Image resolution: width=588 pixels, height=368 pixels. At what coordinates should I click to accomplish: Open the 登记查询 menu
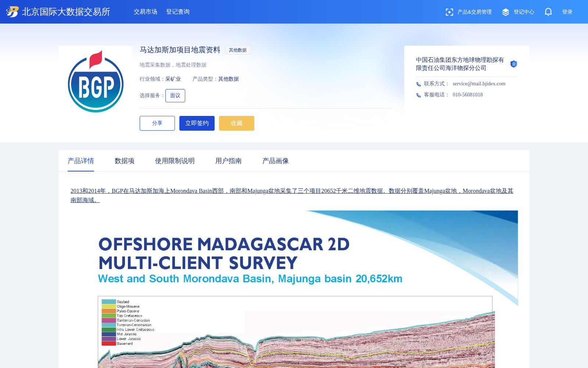[178, 12]
